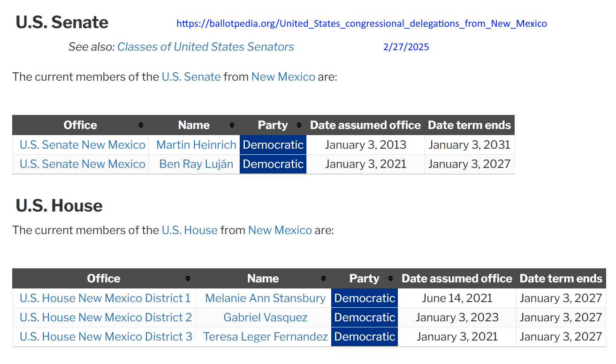The image size is (616, 364).
Task: Open Martin Heinrich's profile link
Action: (x=196, y=145)
